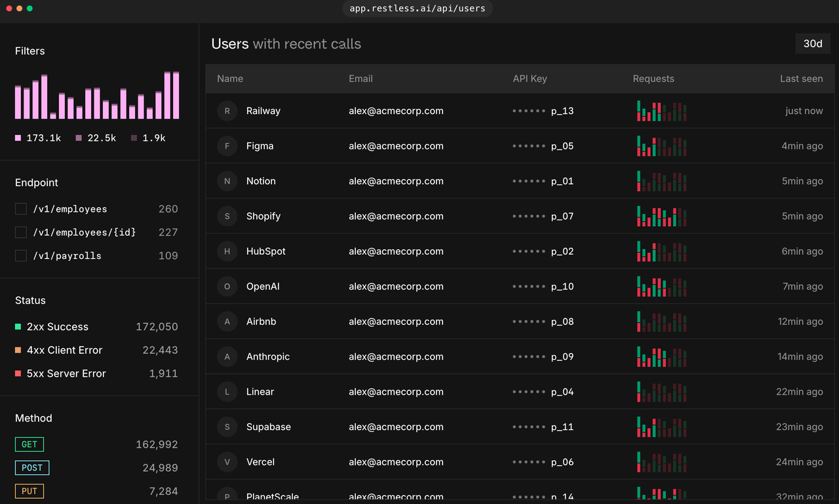This screenshot has height=504, width=839.
Task: Check the /v1/employees endpoint checkbox
Action: coord(21,209)
